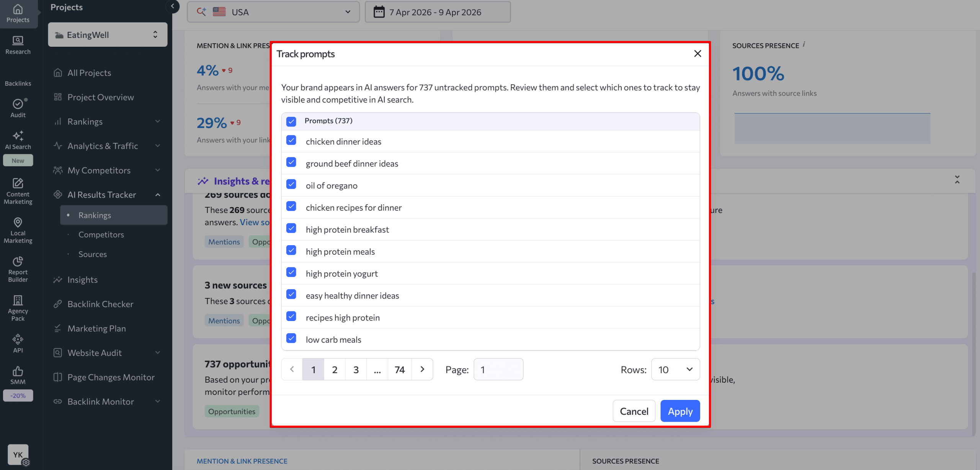Screen dimensions: 980x470
Task: Open AI Search from the sidebar
Action: point(18,140)
